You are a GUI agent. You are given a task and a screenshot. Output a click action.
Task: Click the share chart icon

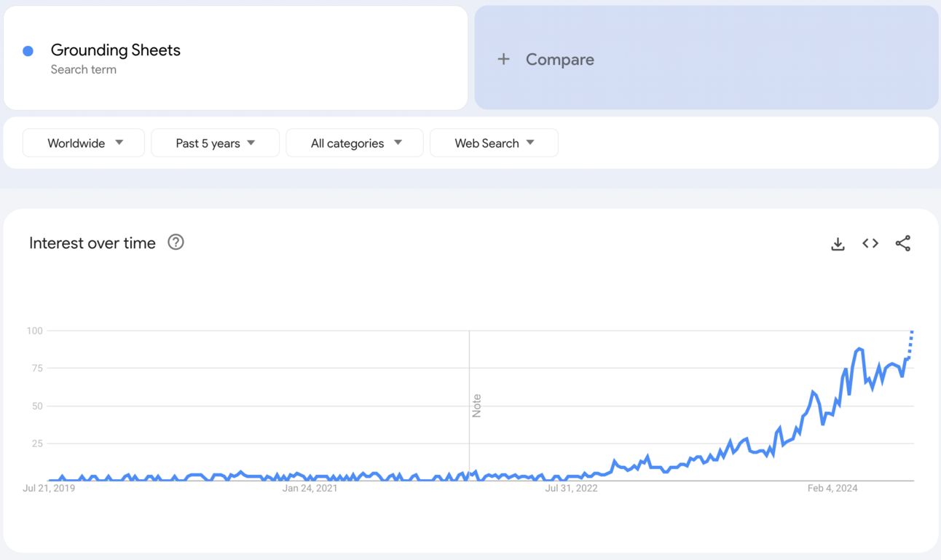point(903,243)
